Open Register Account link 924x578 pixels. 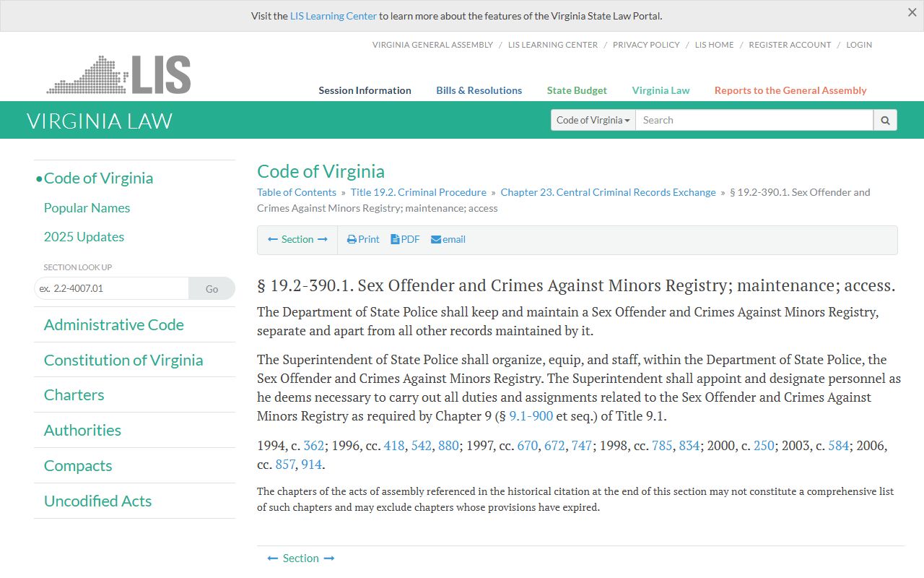point(790,45)
